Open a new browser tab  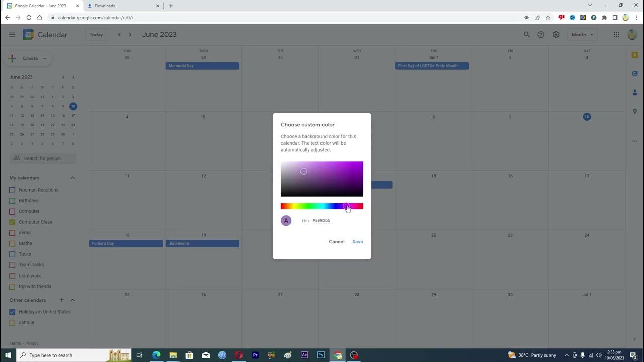171,6
